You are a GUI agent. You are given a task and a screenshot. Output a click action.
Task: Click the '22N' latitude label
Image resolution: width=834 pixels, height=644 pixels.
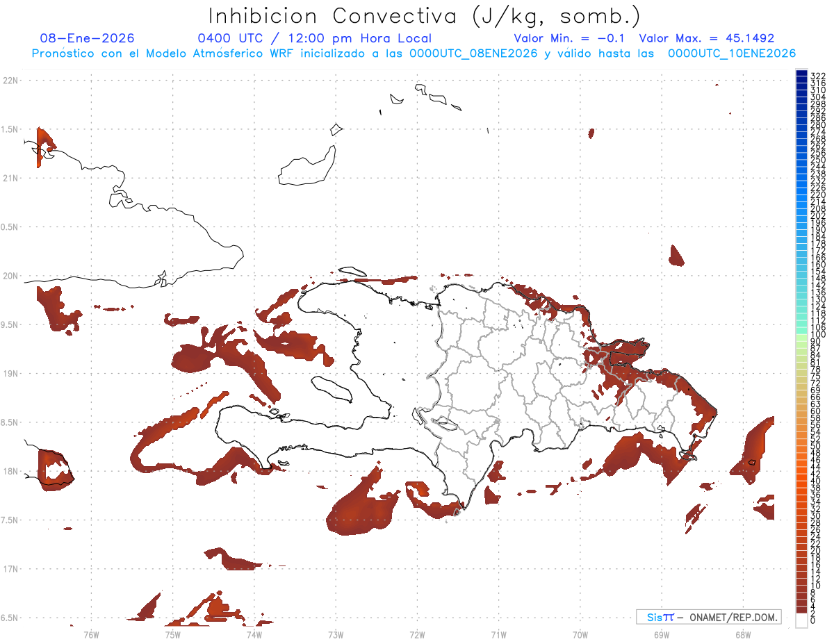pos(10,81)
